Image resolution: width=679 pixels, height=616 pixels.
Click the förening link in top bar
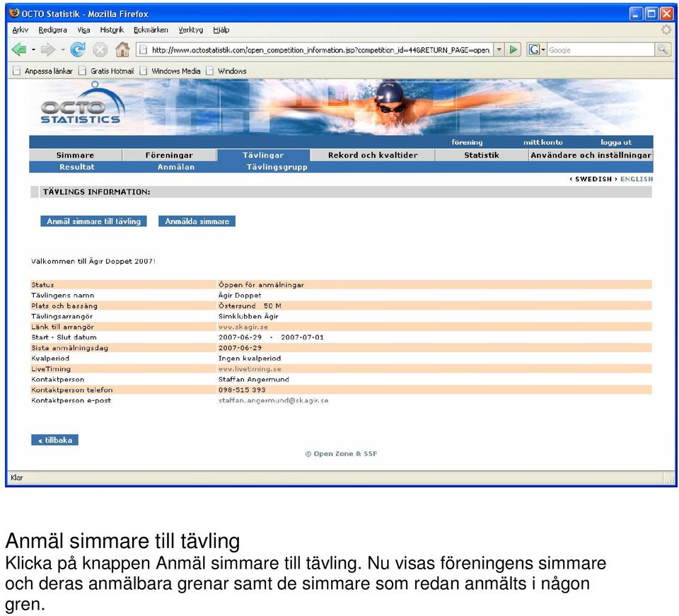(467, 142)
